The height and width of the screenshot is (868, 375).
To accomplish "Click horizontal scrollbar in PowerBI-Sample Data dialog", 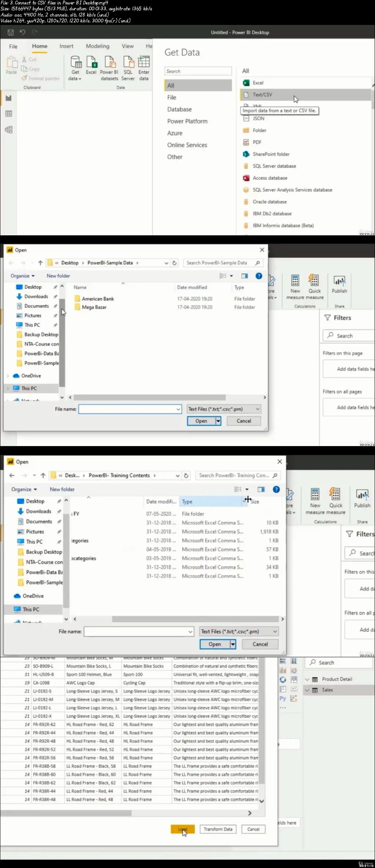I will click(x=149, y=397).
